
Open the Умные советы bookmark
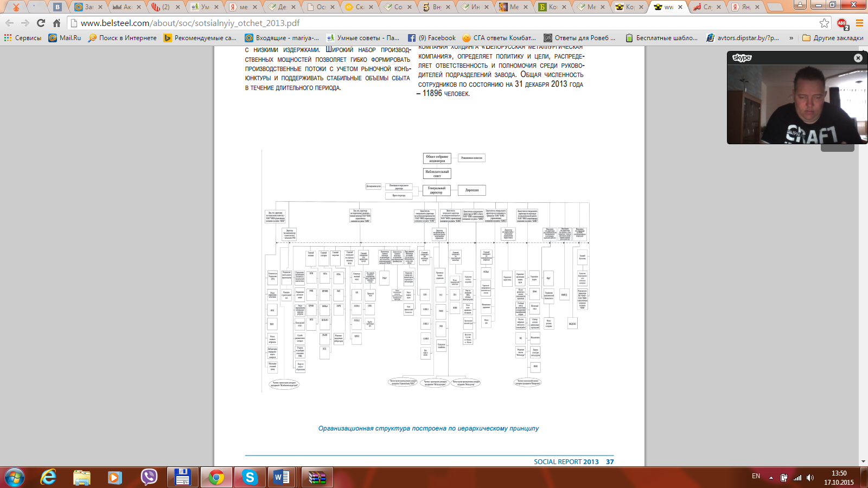(362, 38)
